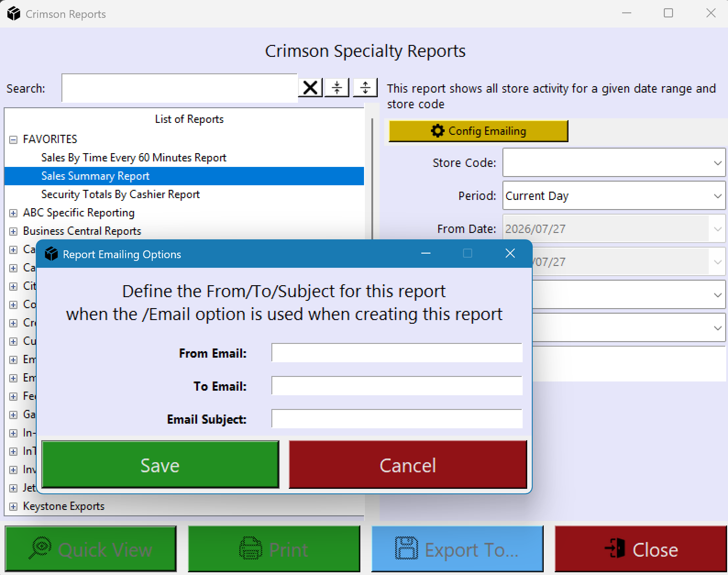728x575 pixels.
Task: Maximize the Crimson Reports window
Action: 668,13
